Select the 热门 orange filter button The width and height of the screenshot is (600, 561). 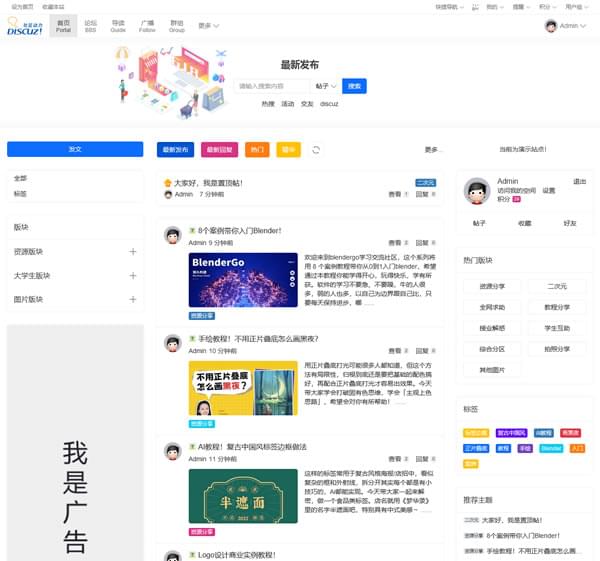(257, 150)
